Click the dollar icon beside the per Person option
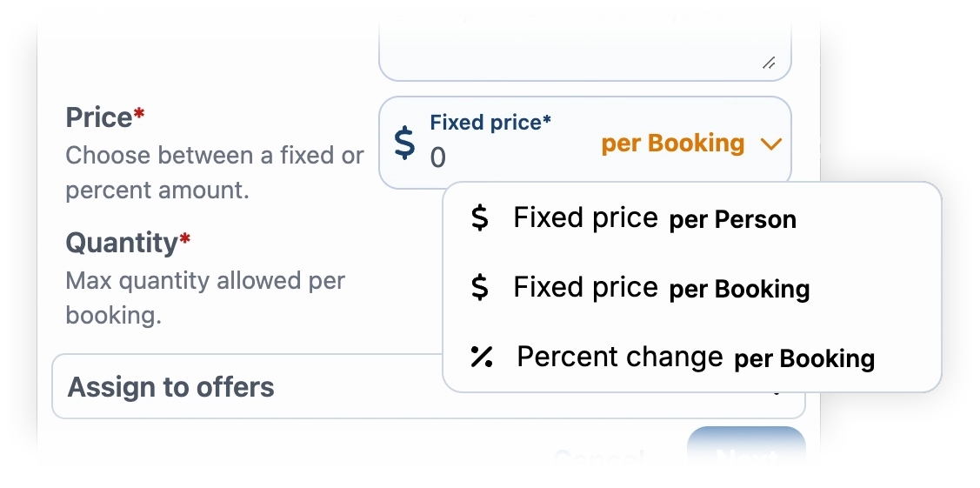The width and height of the screenshot is (980, 488). pyautogui.click(x=479, y=217)
